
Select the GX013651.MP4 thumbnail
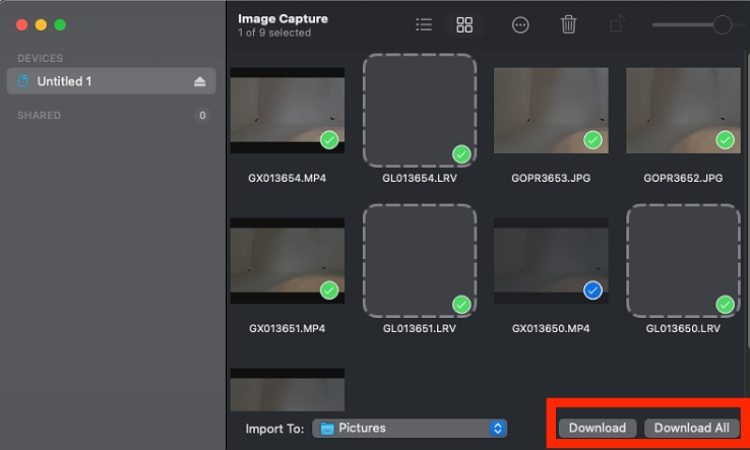(x=287, y=261)
